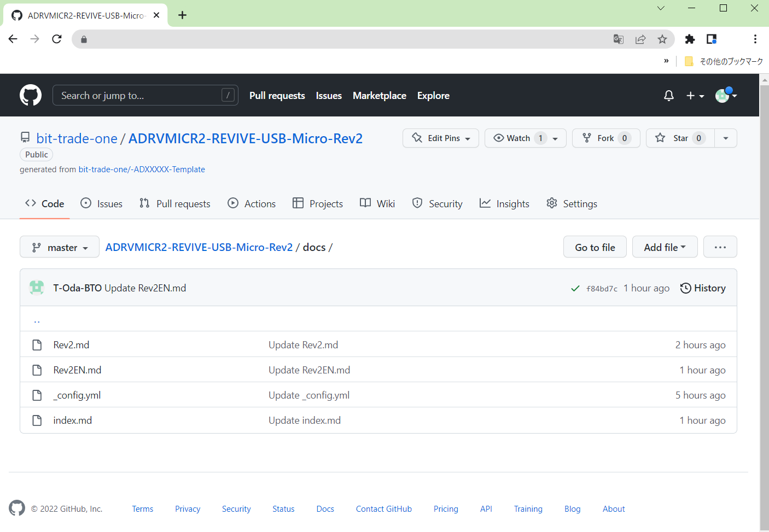
Task: Open a new browser tab
Action: coord(183,15)
